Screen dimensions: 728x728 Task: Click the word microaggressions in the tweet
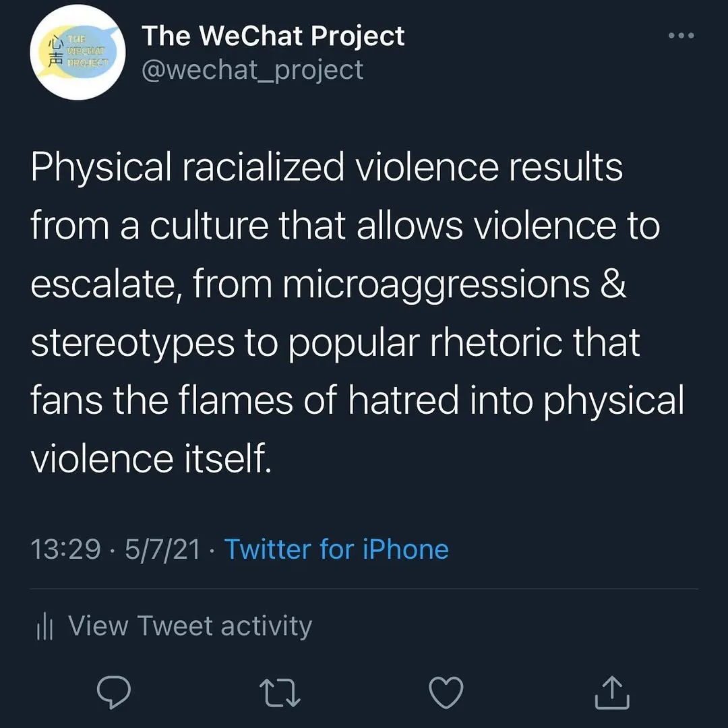[435, 284]
